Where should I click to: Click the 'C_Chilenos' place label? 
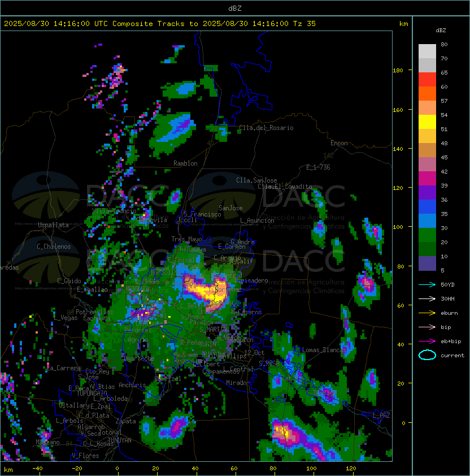(x=54, y=246)
